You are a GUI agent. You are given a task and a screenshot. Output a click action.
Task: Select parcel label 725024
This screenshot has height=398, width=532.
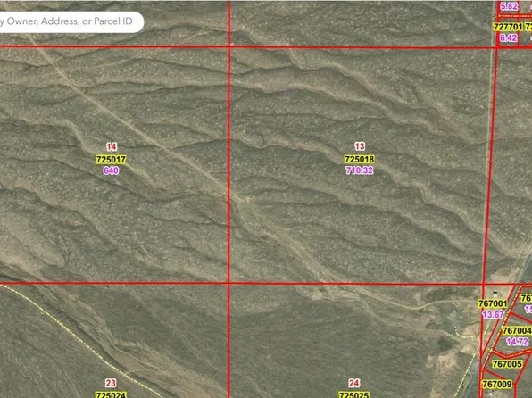point(111,395)
